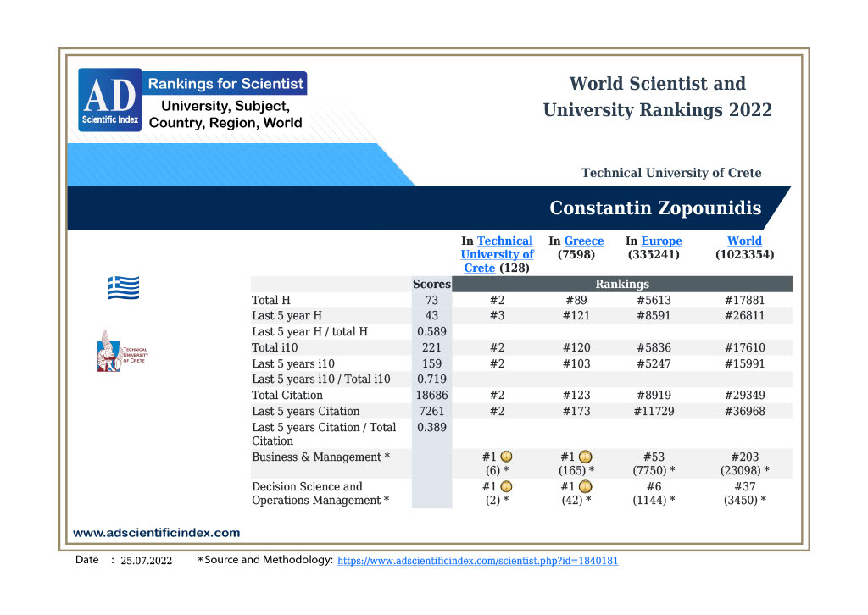Open the Europe rankings link
Screen dimensions: 868x615
[661, 241]
